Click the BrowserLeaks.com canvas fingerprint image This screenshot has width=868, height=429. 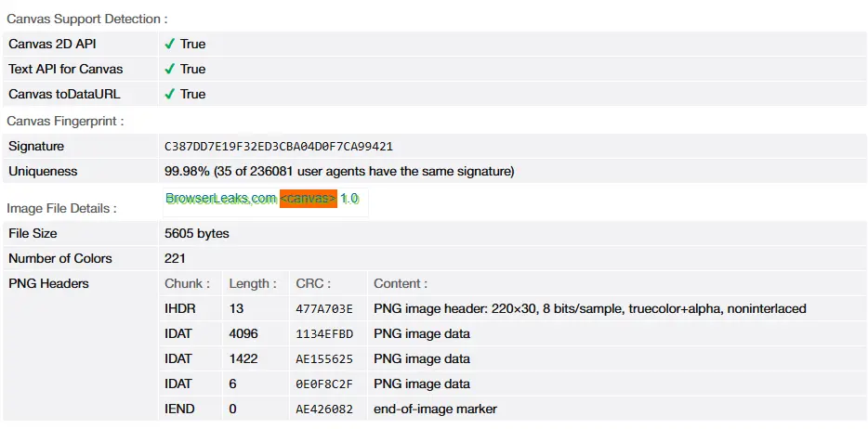267,200
